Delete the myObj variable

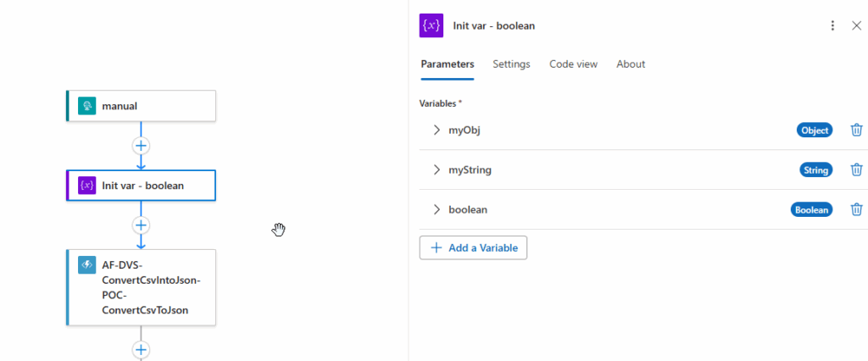click(856, 130)
